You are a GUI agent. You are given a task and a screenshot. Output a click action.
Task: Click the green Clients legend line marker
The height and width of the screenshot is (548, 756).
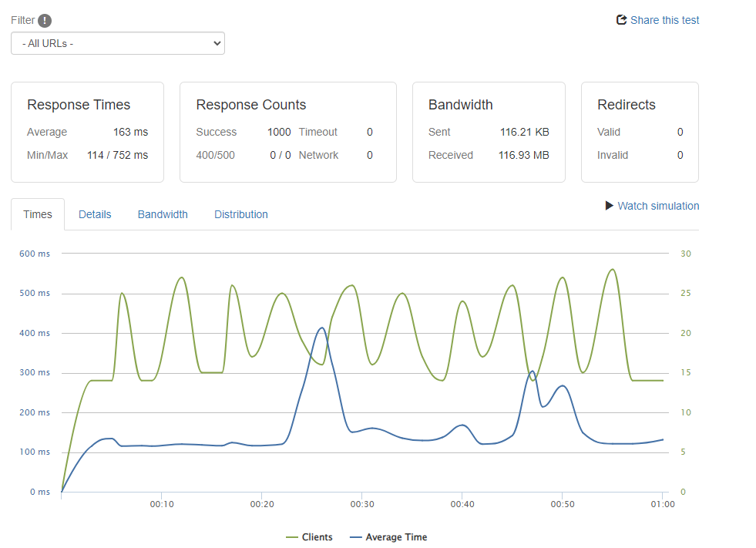point(291,537)
